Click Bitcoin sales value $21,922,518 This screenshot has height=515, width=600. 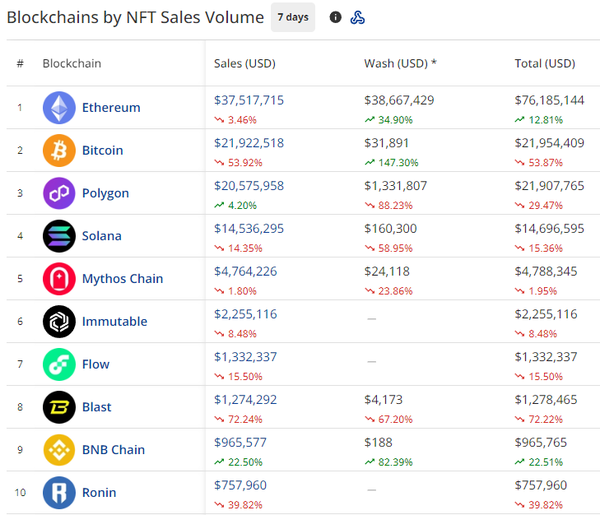point(249,143)
